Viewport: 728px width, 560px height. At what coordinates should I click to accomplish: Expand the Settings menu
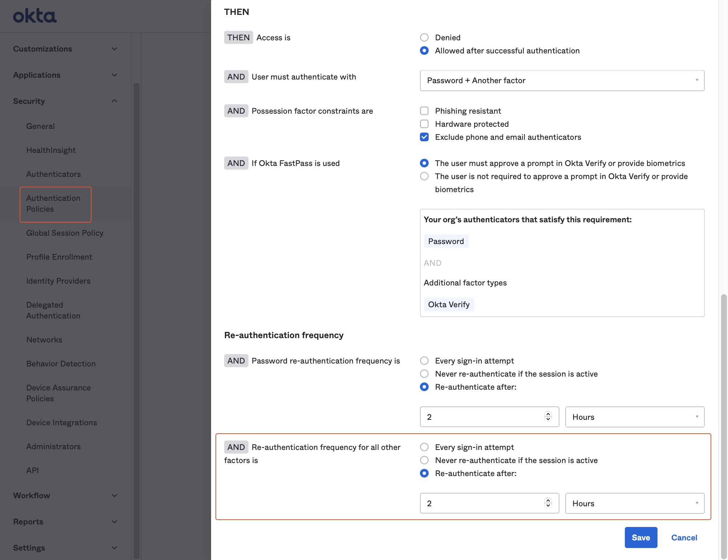65,548
